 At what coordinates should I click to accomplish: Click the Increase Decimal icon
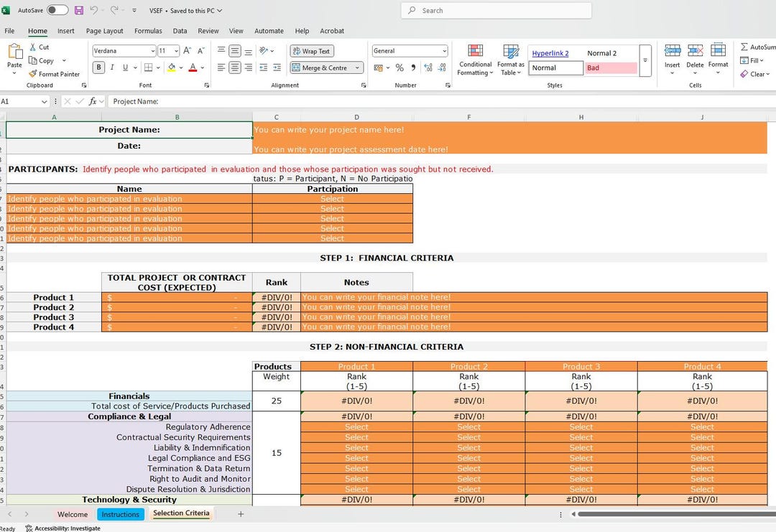429,67
